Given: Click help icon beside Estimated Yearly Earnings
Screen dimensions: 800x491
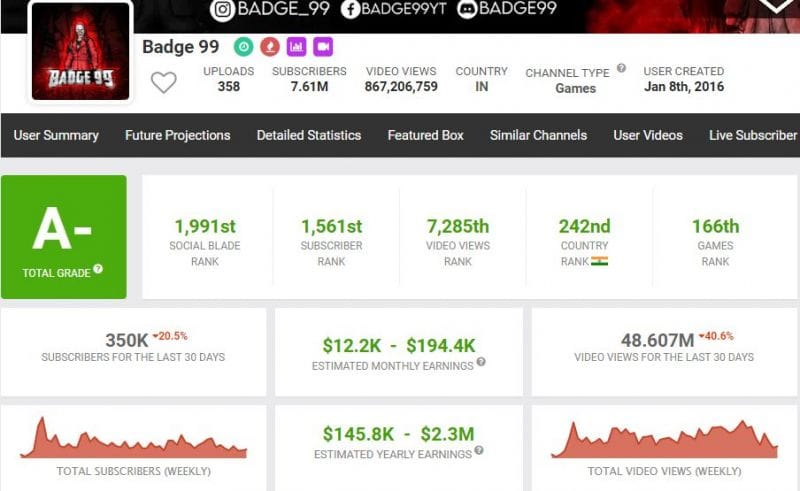Looking at the screenshot, I should (x=478, y=451).
